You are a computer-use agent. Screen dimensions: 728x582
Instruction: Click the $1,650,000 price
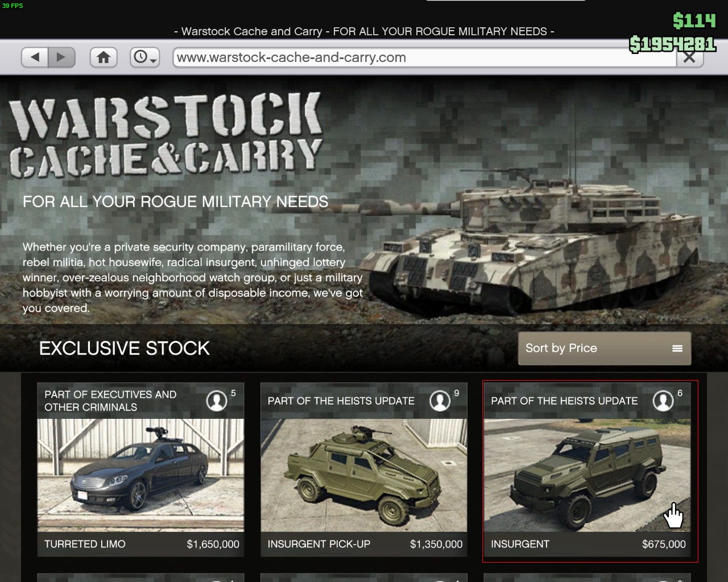tap(213, 544)
